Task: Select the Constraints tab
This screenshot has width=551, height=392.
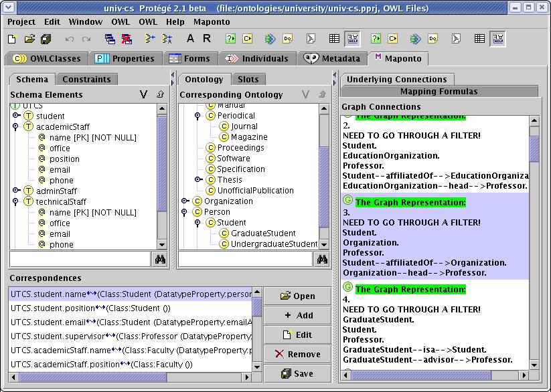Action: tap(86, 80)
